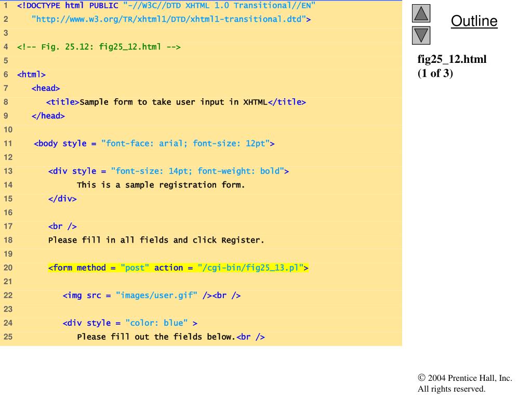Click the up arrow navigation icon

[421, 13]
